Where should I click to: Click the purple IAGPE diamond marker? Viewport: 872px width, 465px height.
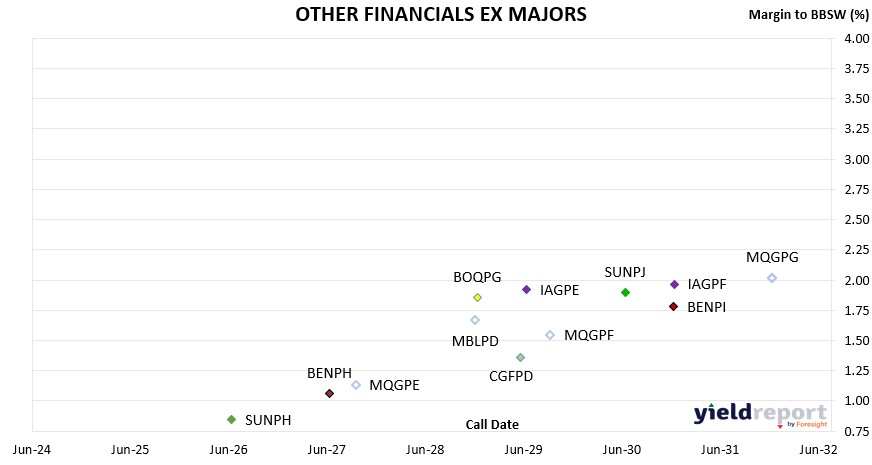coord(526,290)
